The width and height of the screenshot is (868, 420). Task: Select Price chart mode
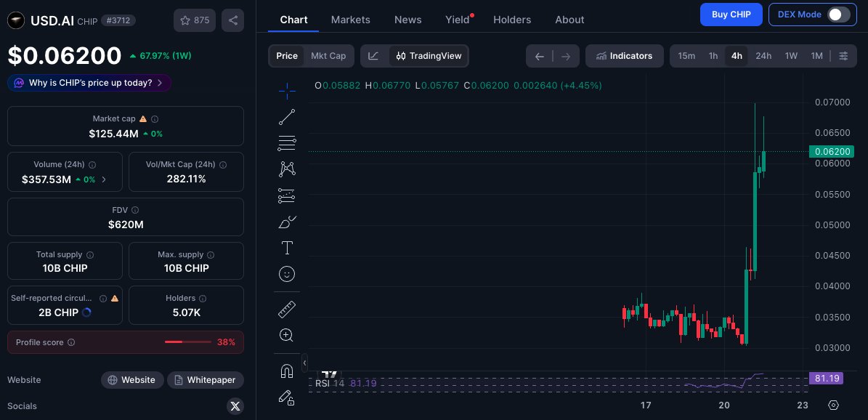click(x=287, y=56)
